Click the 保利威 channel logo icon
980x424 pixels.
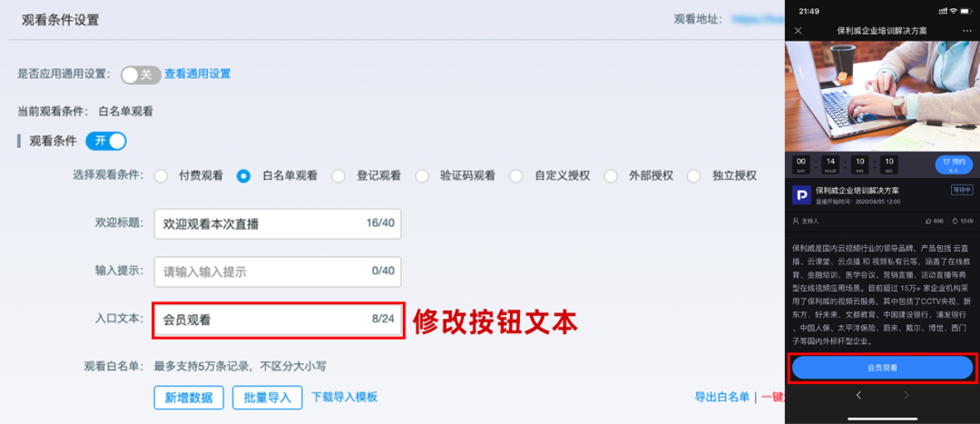802,195
